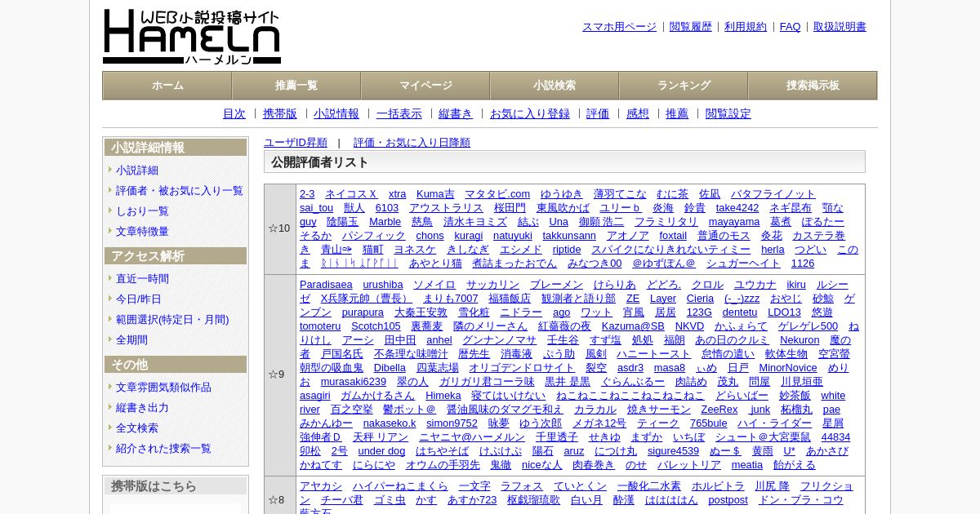
Task: Click the 携帯版 sub-menu link
Action: point(280,114)
